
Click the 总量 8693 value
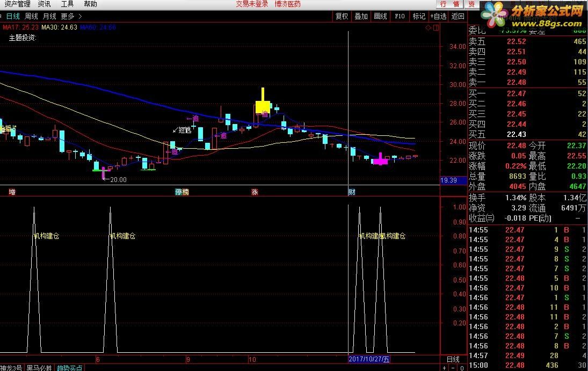pyautogui.click(x=518, y=176)
